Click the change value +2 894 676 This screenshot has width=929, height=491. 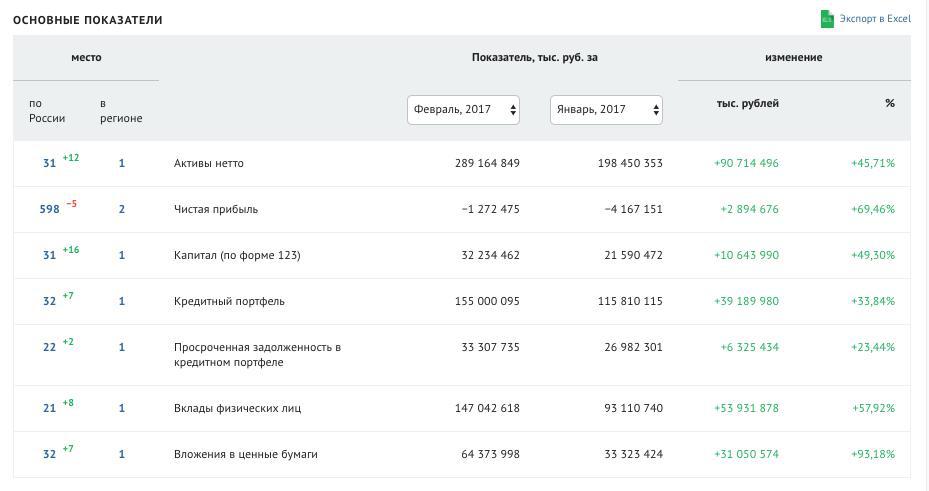click(749, 209)
